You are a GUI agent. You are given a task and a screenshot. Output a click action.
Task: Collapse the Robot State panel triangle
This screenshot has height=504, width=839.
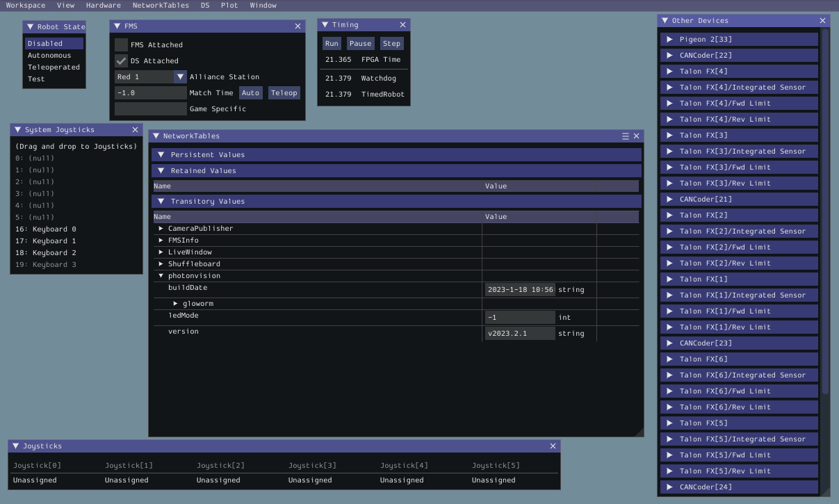click(x=28, y=26)
